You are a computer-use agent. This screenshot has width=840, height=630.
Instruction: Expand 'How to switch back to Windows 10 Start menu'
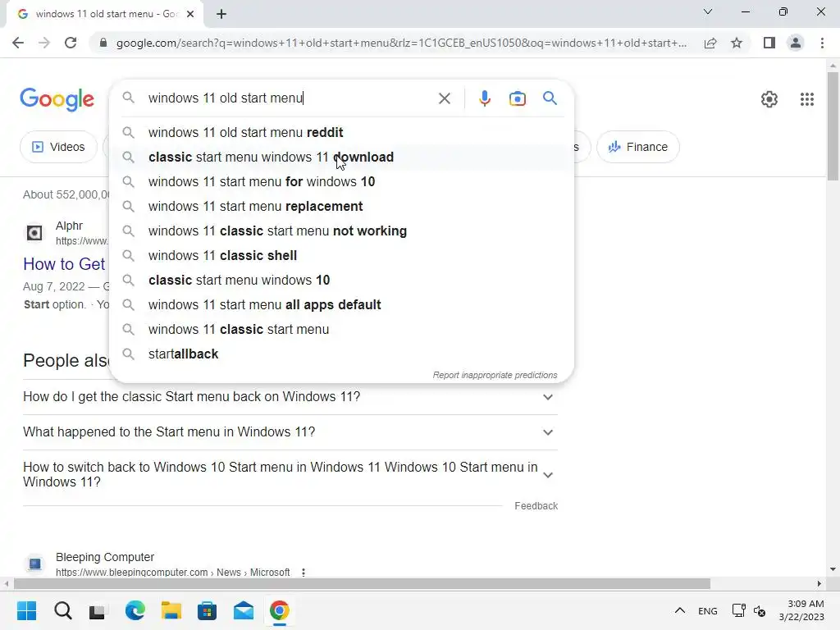tap(290, 475)
